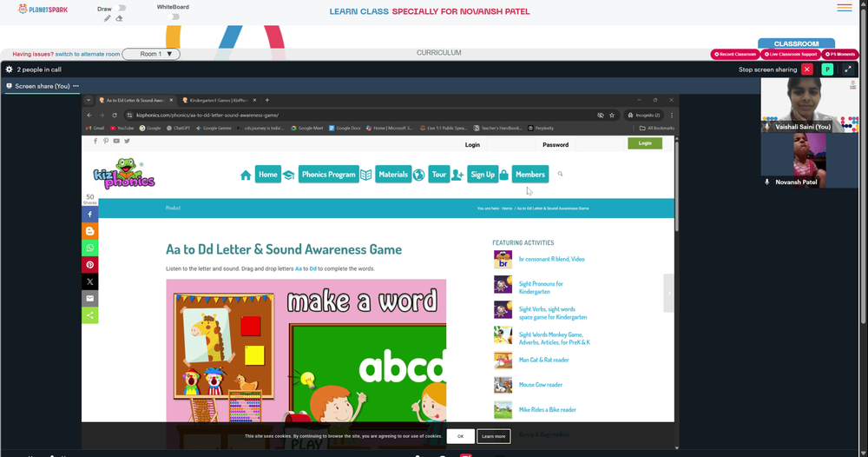Accept cookies with OK button
The image size is (868, 457).
pyautogui.click(x=461, y=436)
